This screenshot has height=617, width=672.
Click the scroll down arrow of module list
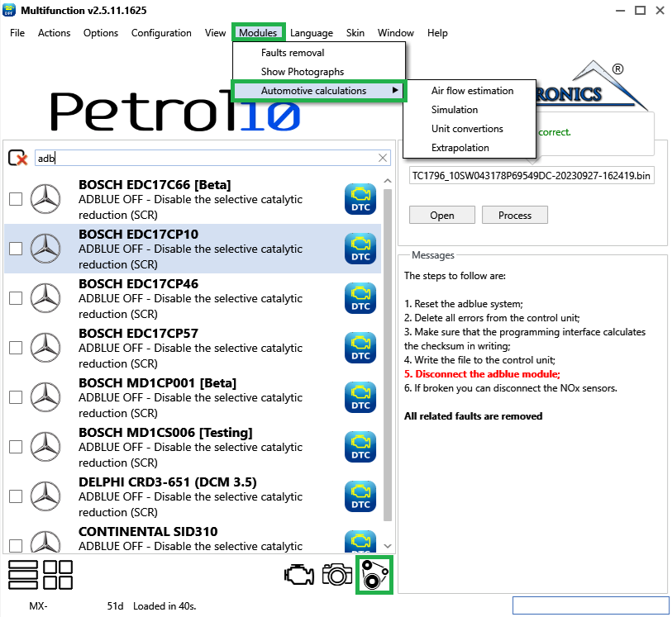coord(388,546)
